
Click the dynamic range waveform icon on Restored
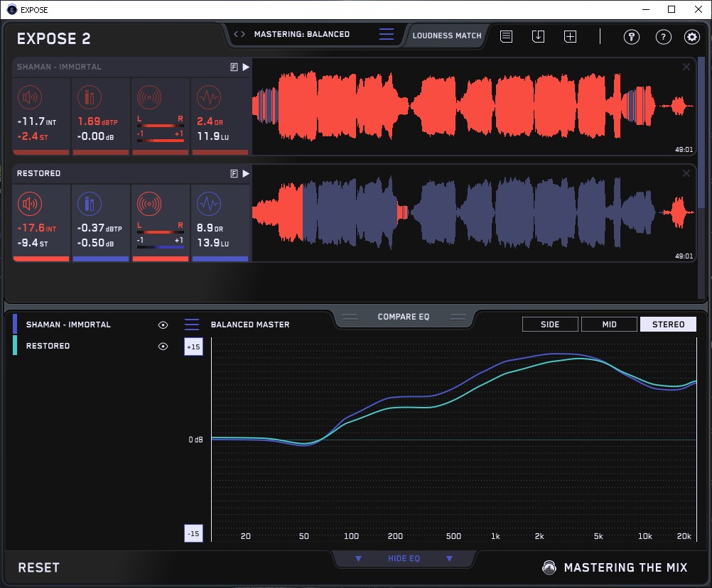click(x=208, y=205)
